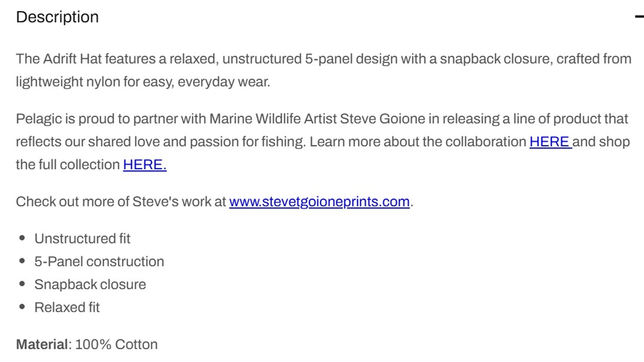The image size is (644, 362).
Task: Click the 'Unstructured fit' bullet item
Action: tap(82, 239)
